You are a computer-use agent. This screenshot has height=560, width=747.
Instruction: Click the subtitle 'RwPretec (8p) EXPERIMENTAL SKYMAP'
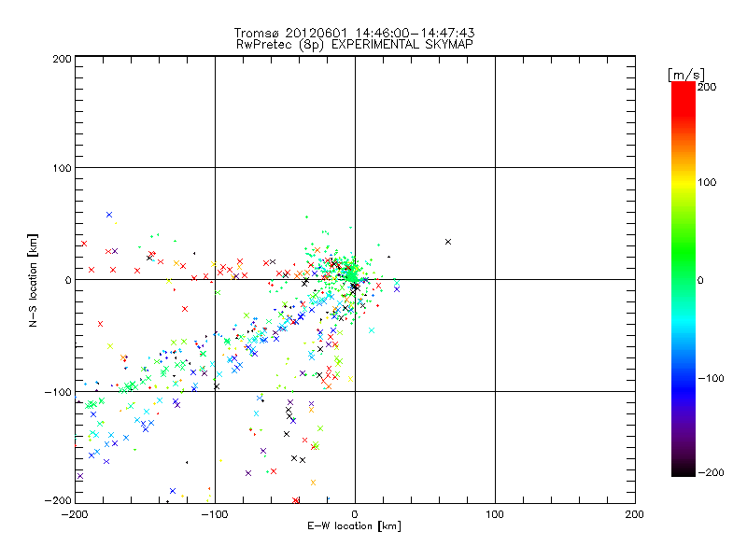[x=355, y=45]
